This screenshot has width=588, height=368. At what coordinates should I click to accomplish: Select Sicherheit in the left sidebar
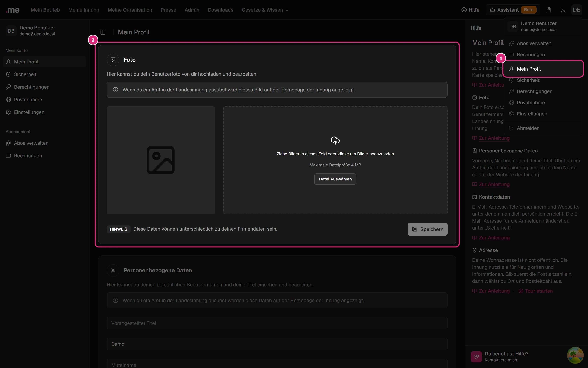[x=45, y=74]
